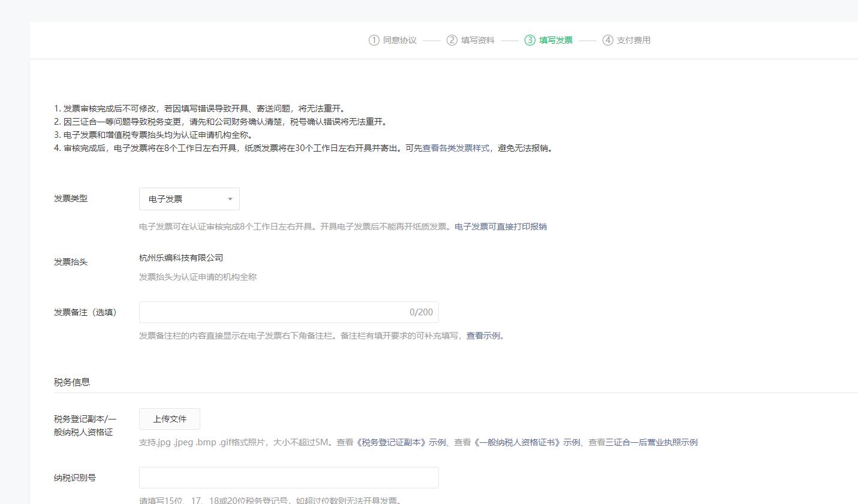Click the 上传文件 upload button
The width and height of the screenshot is (858, 504).
[x=170, y=419]
